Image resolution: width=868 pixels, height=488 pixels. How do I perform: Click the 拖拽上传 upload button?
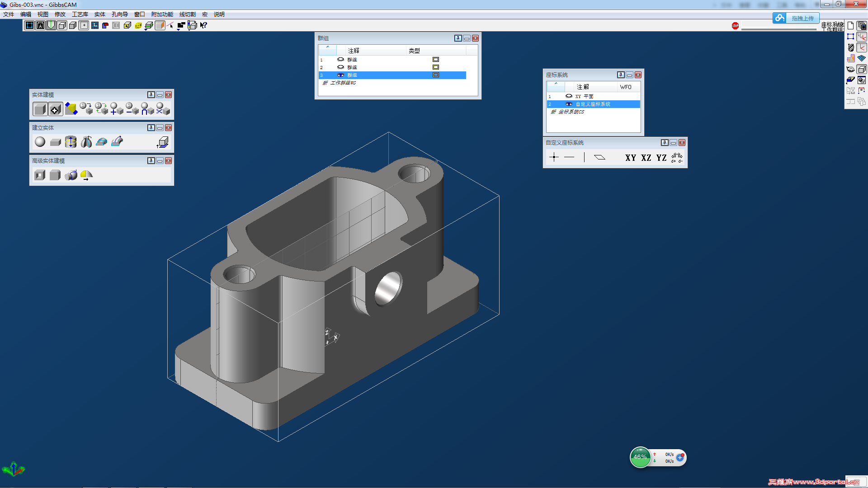796,18
